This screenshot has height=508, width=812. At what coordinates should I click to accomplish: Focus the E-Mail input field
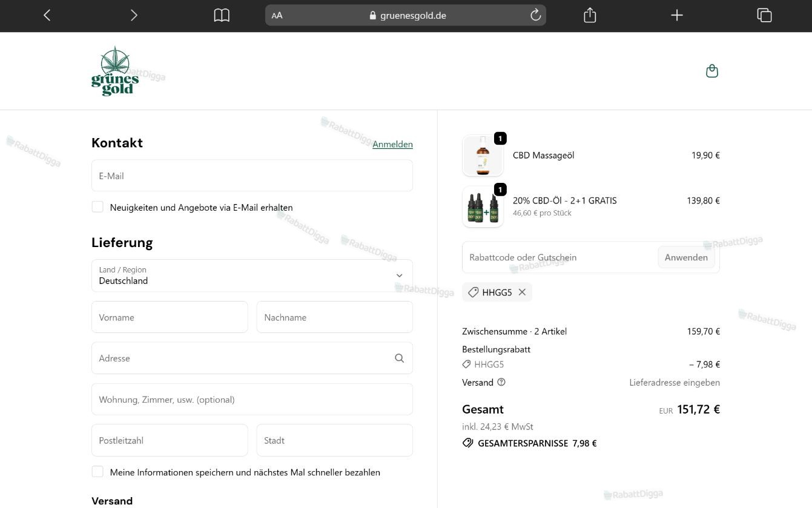[x=252, y=176]
